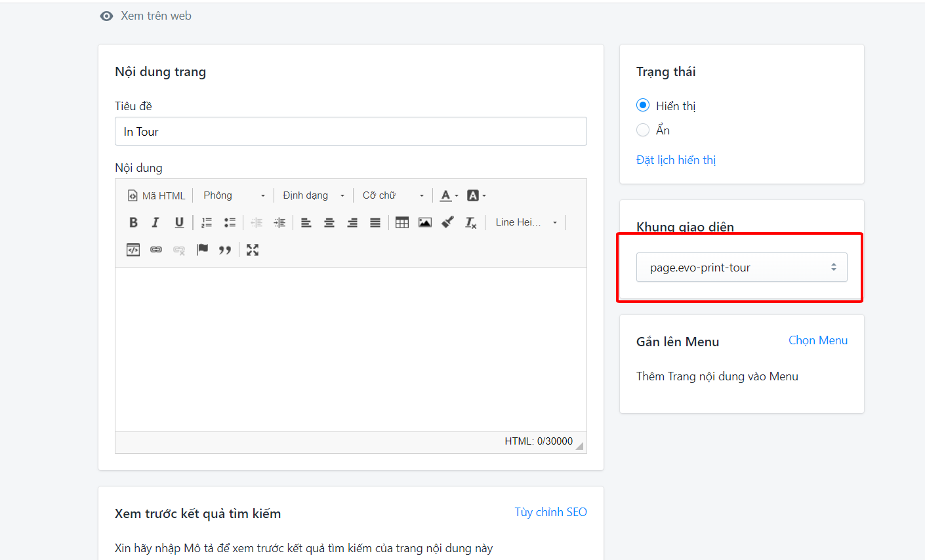Toggle underline formatting
Screen dimensions: 925x560
(x=179, y=222)
